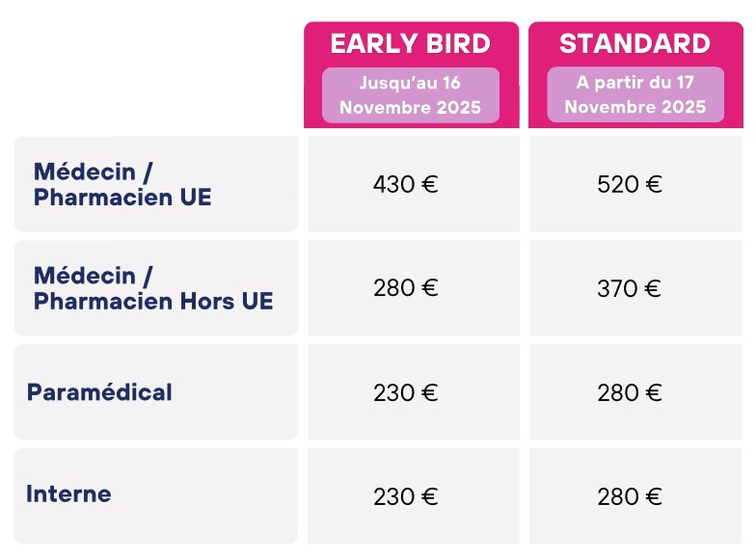Select Interne early bird 230 € cell
756x559 pixels.
click(414, 495)
